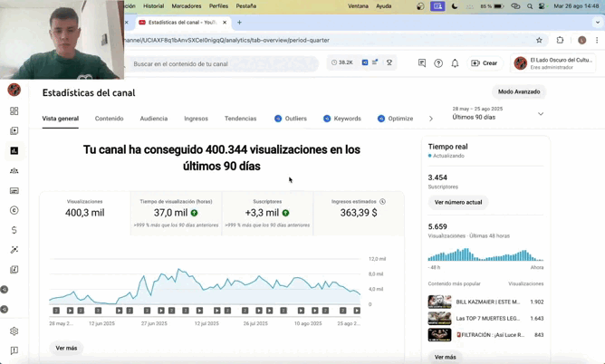Show more analytics tabs with right chevron

click(x=431, y=119)
